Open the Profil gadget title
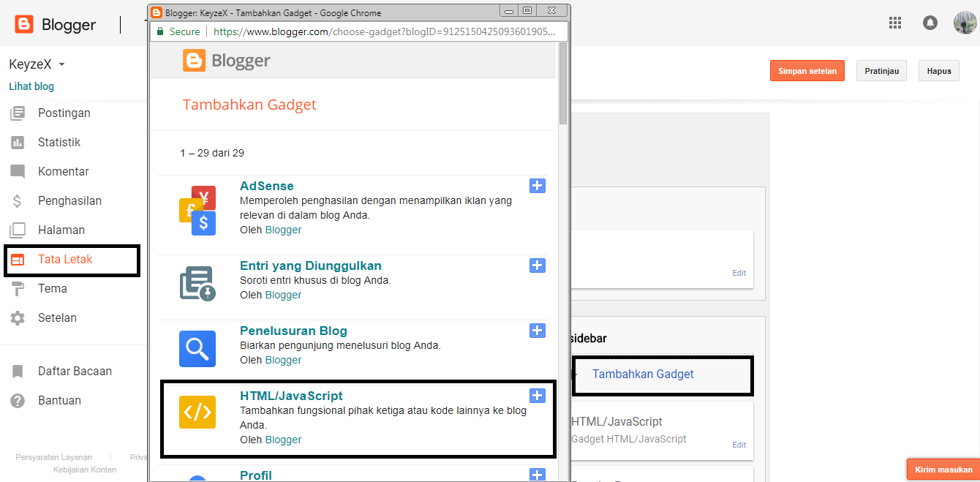980x482 pixels. (x=256, y=475)
